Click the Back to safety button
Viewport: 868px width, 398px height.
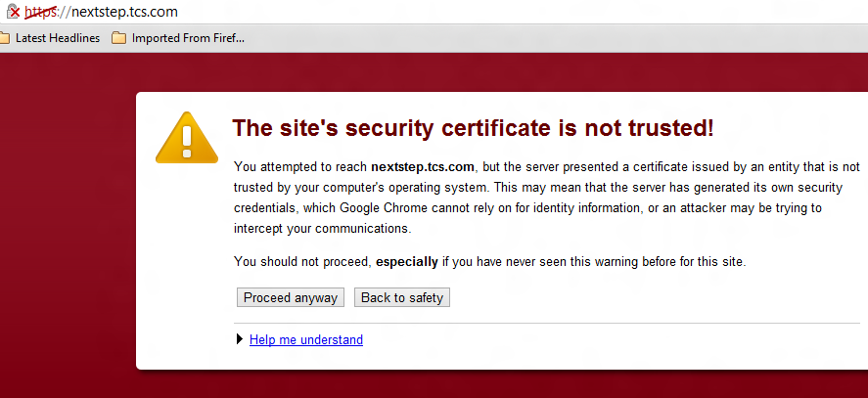click(x=402, y=297)
